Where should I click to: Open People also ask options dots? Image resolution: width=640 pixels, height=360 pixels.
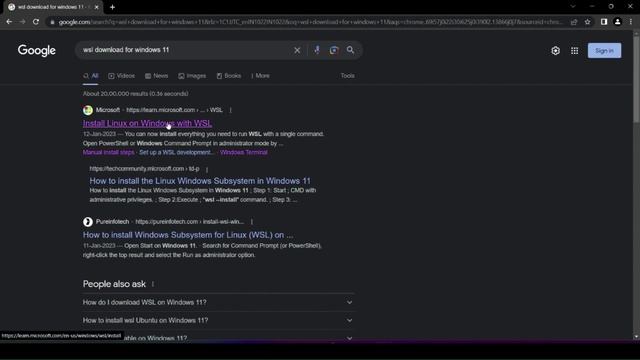153,284
